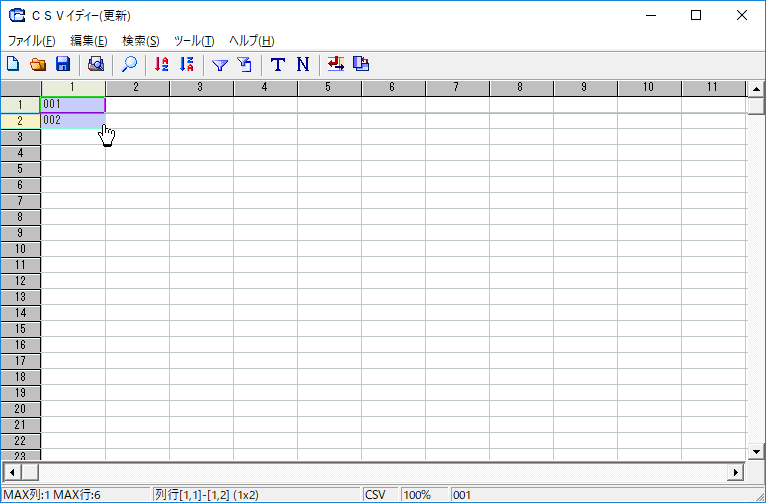Open the 編集(E) menu
The image size is (766, 503).
[88, 41]
